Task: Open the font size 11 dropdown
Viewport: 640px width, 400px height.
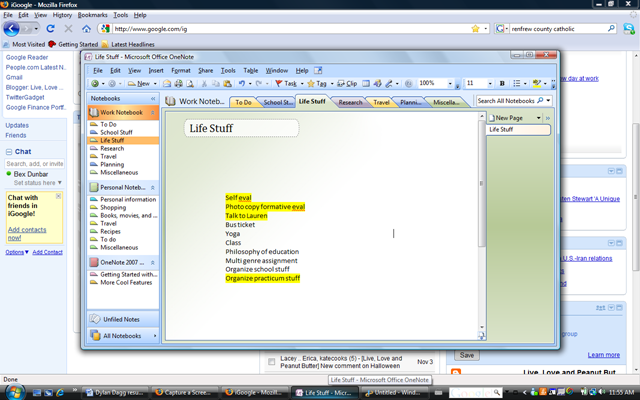Action: [x=490, y=83]
